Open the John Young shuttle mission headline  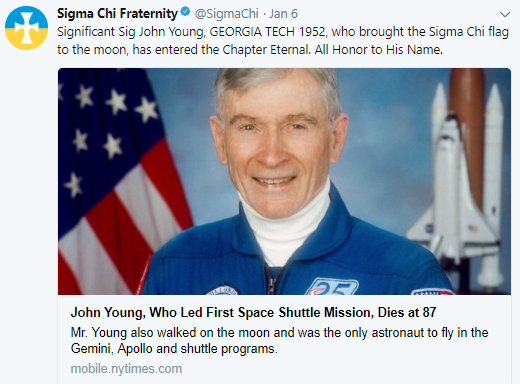click(253, 313)
